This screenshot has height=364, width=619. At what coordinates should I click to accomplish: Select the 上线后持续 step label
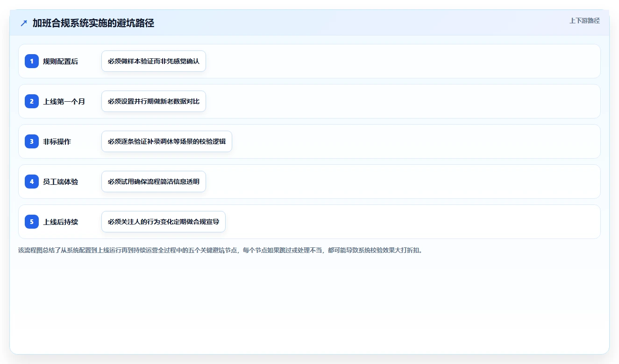(61, 222)
